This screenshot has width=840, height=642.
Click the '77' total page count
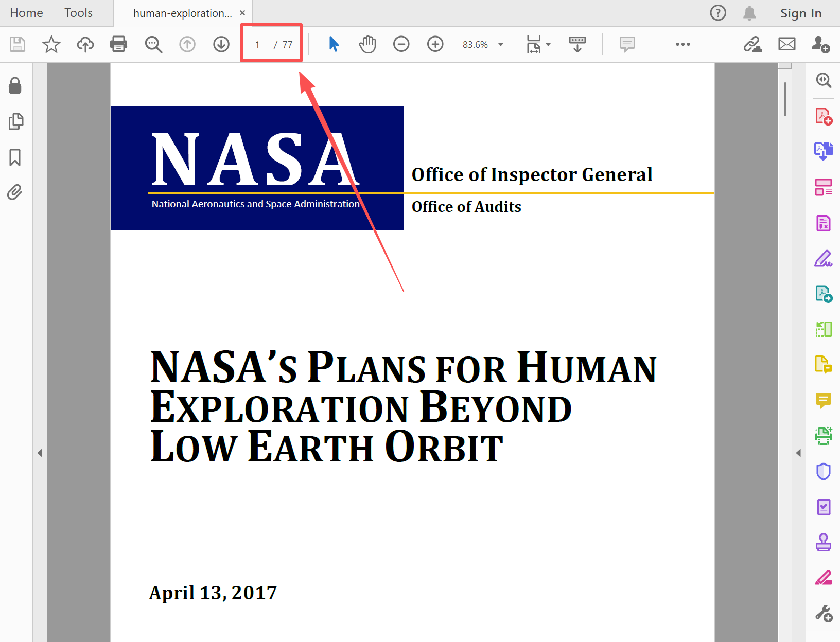coord(287,45)
